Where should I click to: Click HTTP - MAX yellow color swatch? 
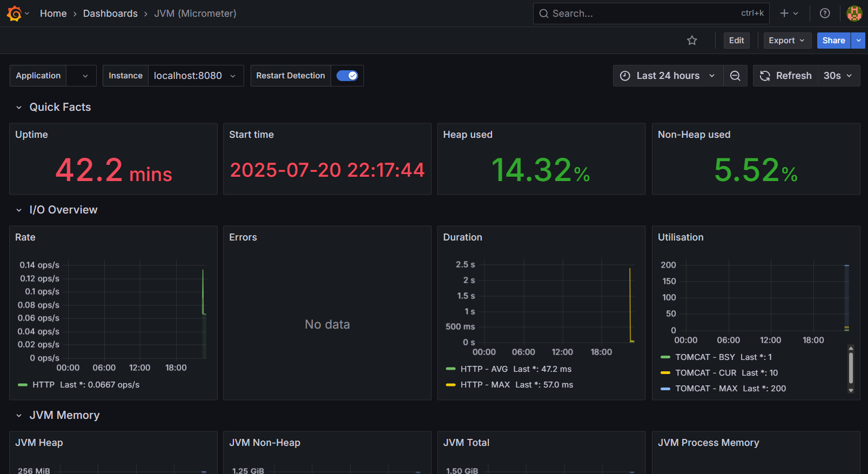(x=450, y=385)
